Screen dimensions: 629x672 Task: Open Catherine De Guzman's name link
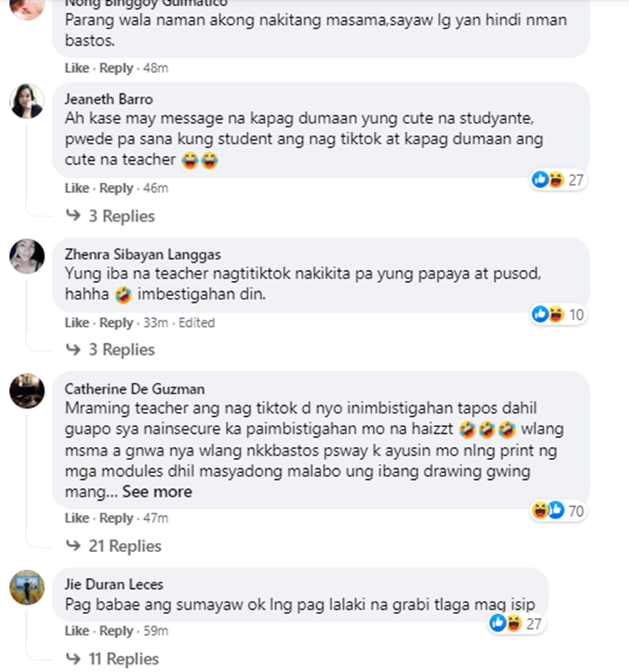(x=134, y=388)
